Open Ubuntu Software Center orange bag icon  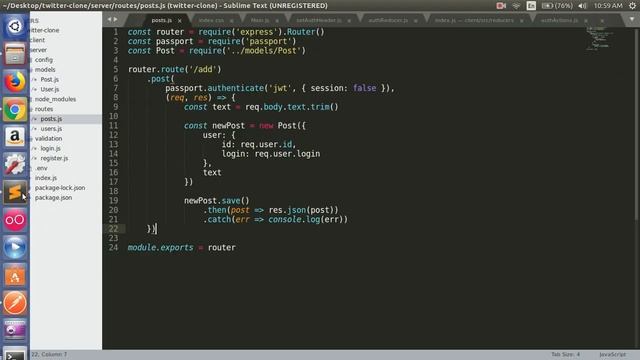click(x=15, y=275)
